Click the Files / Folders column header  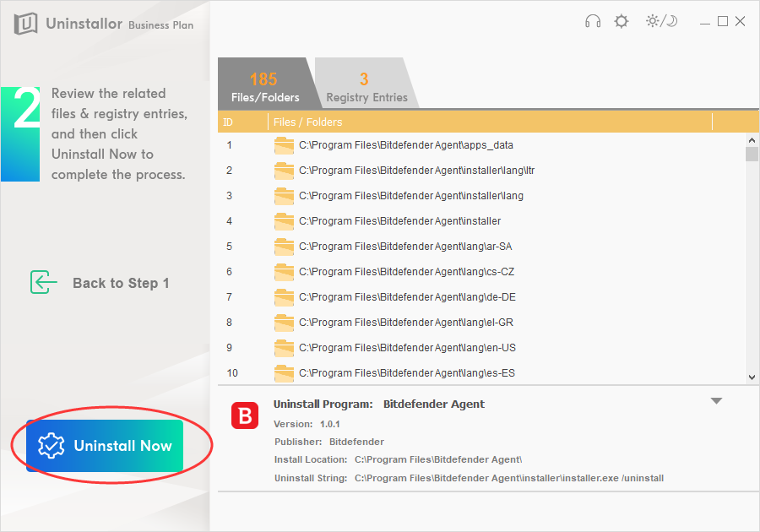click(490, 122)
